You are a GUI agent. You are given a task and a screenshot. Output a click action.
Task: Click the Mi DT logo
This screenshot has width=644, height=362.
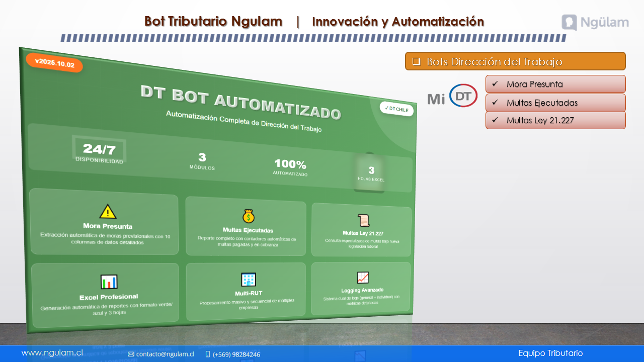click(x=452, y=96)
